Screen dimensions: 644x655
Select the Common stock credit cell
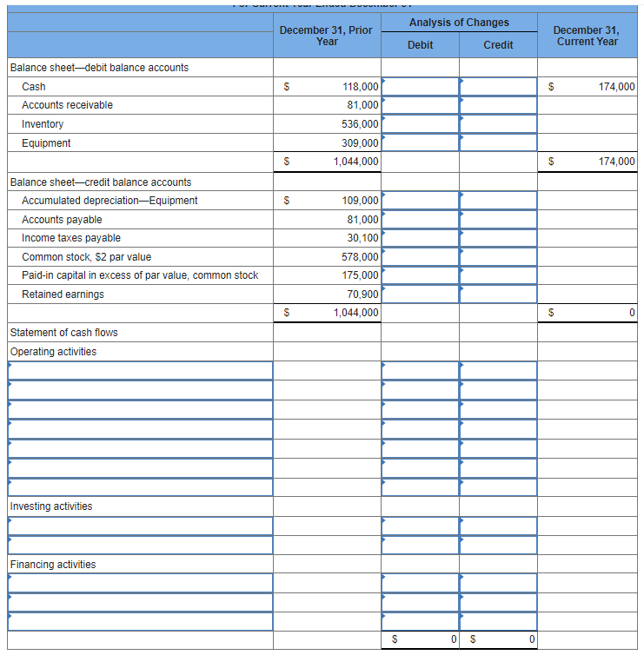[x=498, y=256]
